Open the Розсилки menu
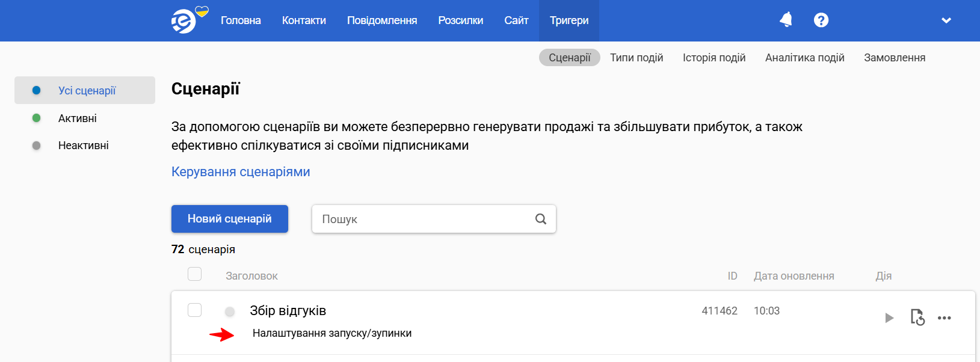Viewport: 980px width, 362px height. point(461,20)
